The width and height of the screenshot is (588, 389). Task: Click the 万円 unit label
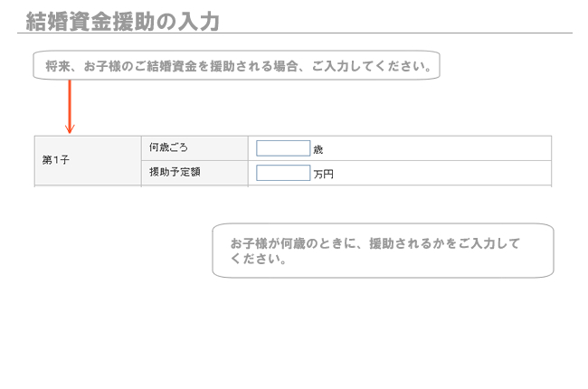[x=323, y=175]
